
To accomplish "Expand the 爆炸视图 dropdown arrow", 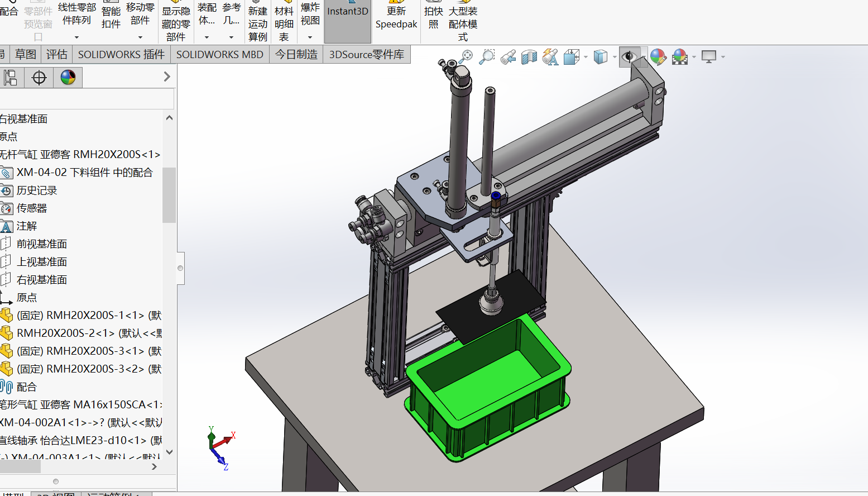I will (310, 37).
